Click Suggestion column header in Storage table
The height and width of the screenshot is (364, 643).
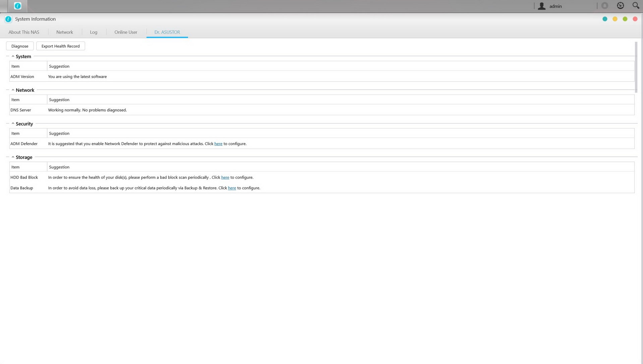pos(341,167)
